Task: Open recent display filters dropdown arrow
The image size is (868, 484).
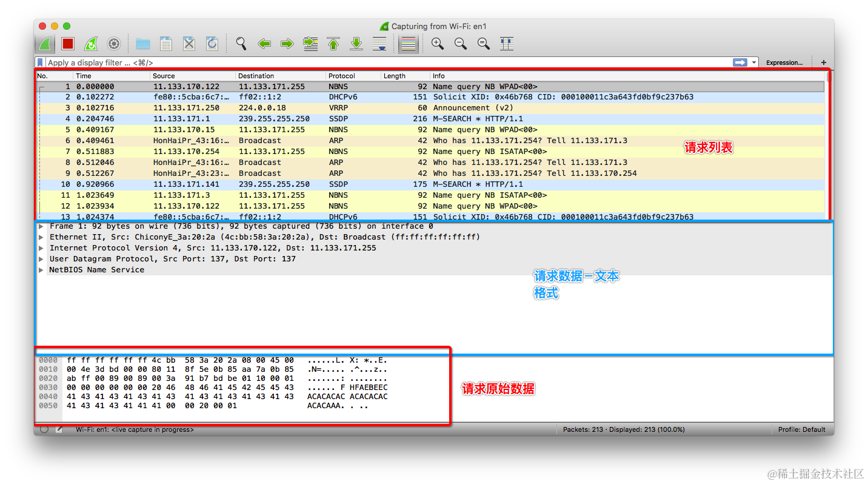Action: click(754, 62)
